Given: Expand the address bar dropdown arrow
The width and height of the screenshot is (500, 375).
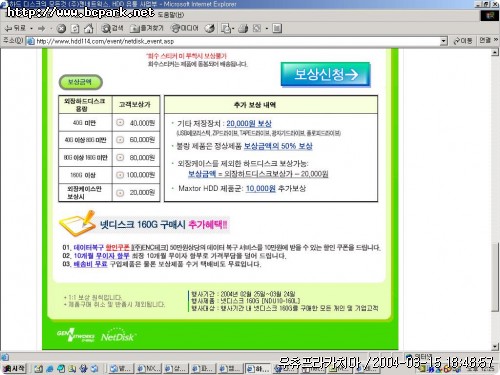Looking at the screenshot, I should [x=443, y=41].
